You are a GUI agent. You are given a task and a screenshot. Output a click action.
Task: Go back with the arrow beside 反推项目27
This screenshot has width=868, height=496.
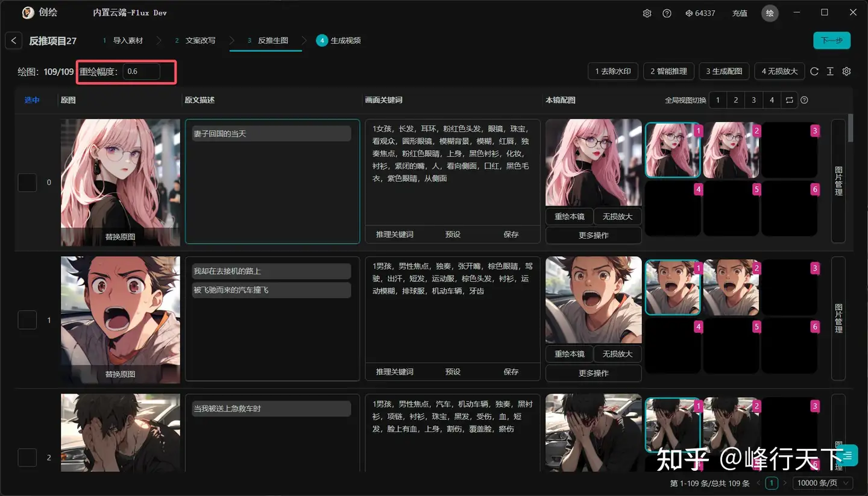[14, 40]
